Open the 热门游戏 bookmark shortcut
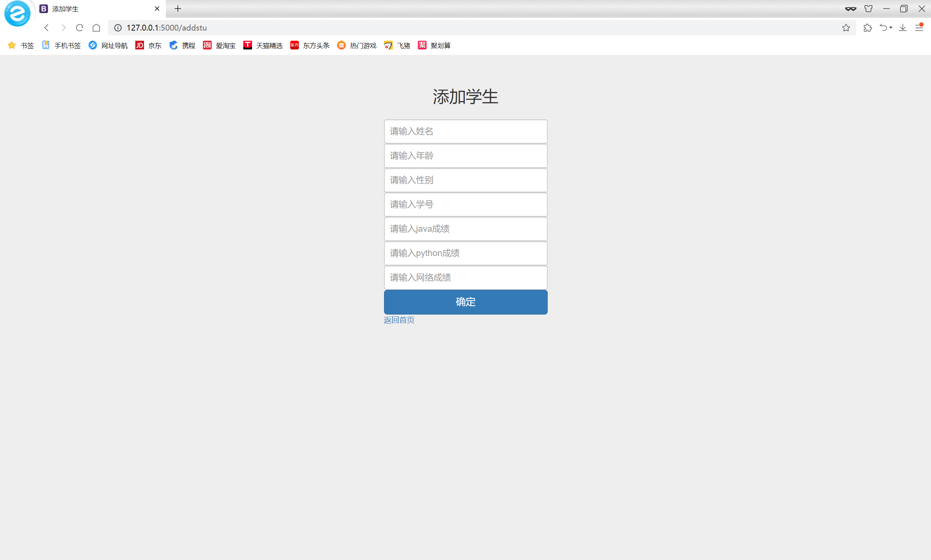 point(357,45)
